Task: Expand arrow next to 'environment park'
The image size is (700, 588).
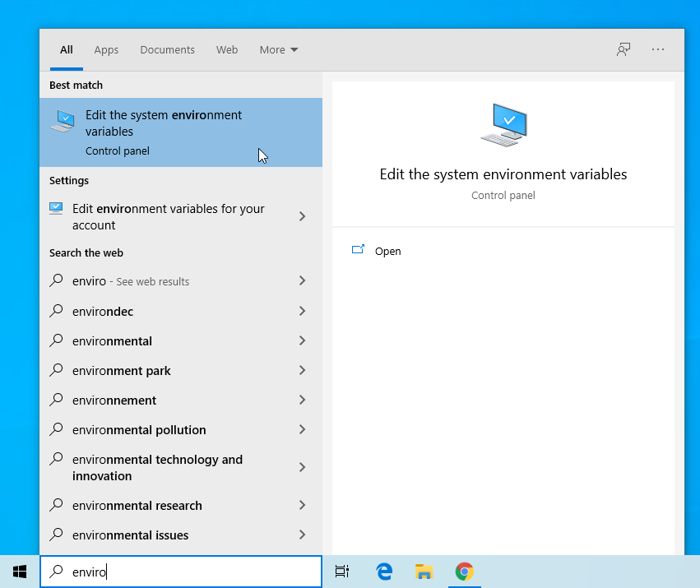Action: tap(302, 370)
